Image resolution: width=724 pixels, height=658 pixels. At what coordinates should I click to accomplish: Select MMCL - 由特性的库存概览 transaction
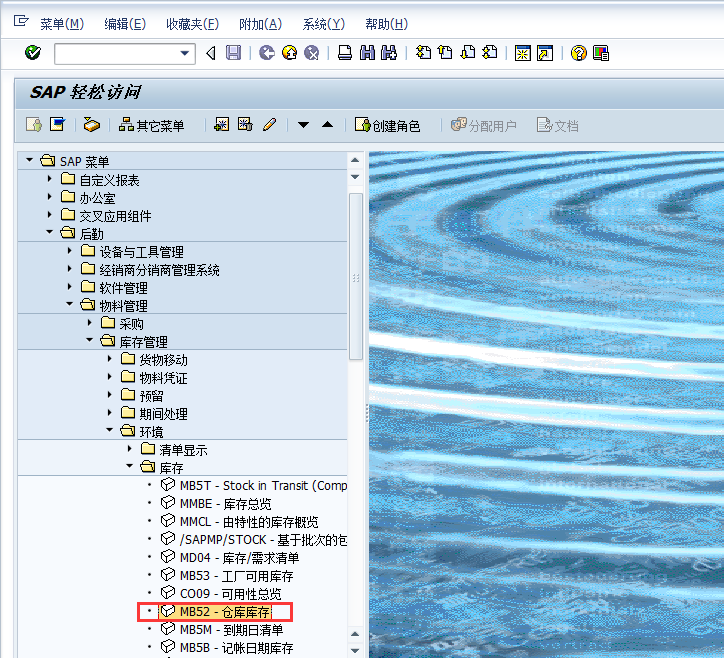coord(249,522)
